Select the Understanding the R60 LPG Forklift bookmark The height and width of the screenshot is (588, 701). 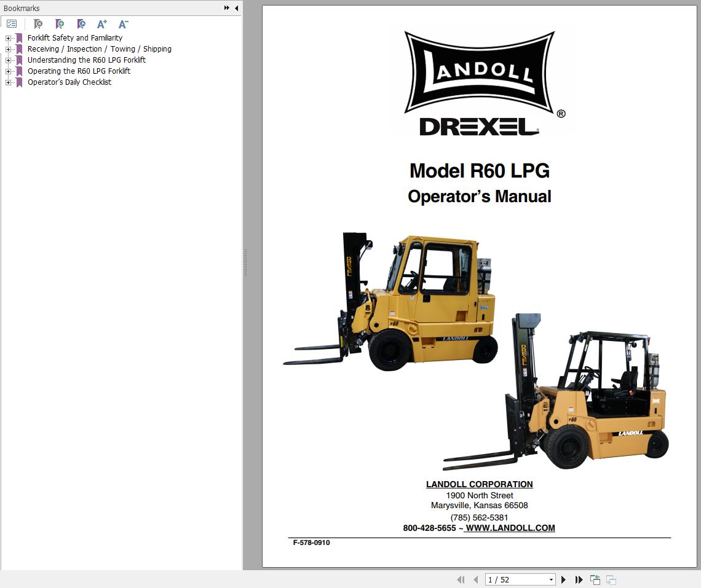(86, 60)
